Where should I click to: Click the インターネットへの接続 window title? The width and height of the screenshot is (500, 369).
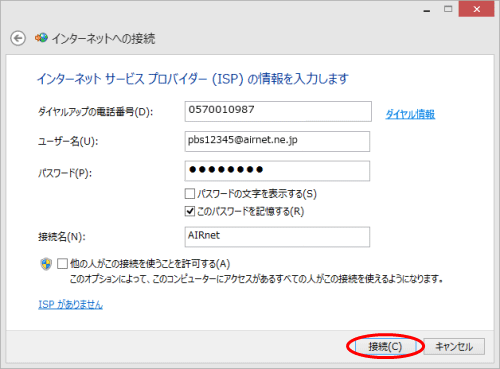(x=104, y=39)
